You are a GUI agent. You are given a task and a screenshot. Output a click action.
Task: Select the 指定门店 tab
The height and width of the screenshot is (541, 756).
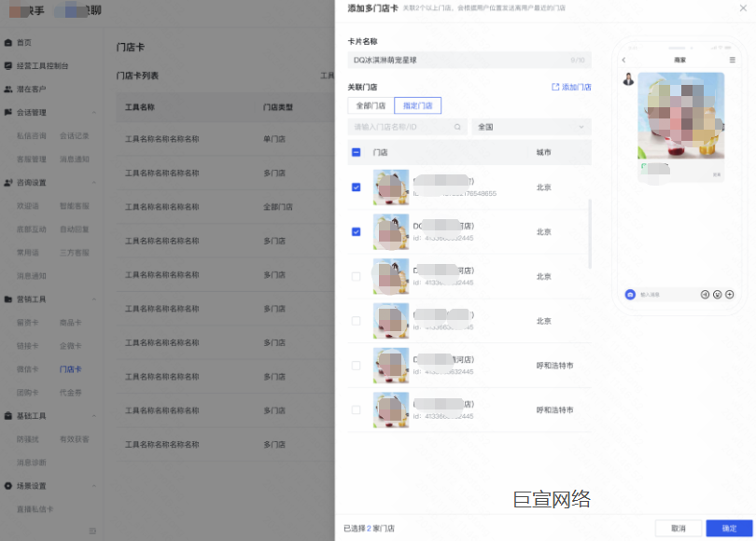pos(417,105)
